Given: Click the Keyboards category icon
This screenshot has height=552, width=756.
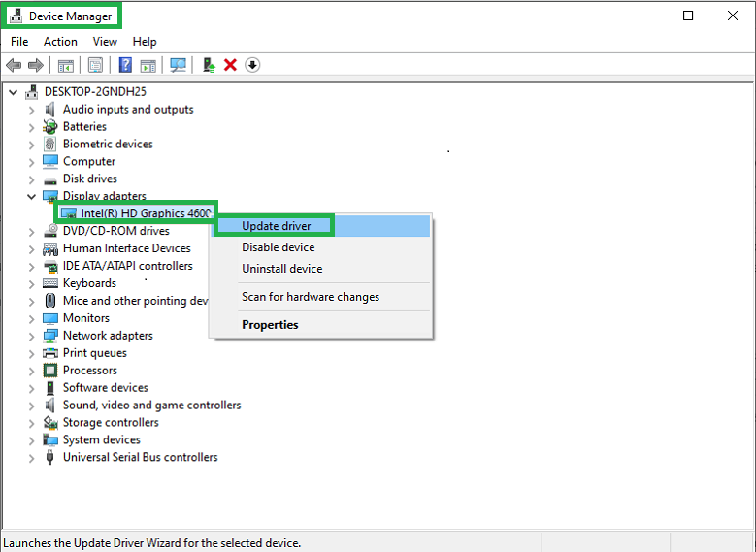Looking at the screenshot, I should pos(50,283).
